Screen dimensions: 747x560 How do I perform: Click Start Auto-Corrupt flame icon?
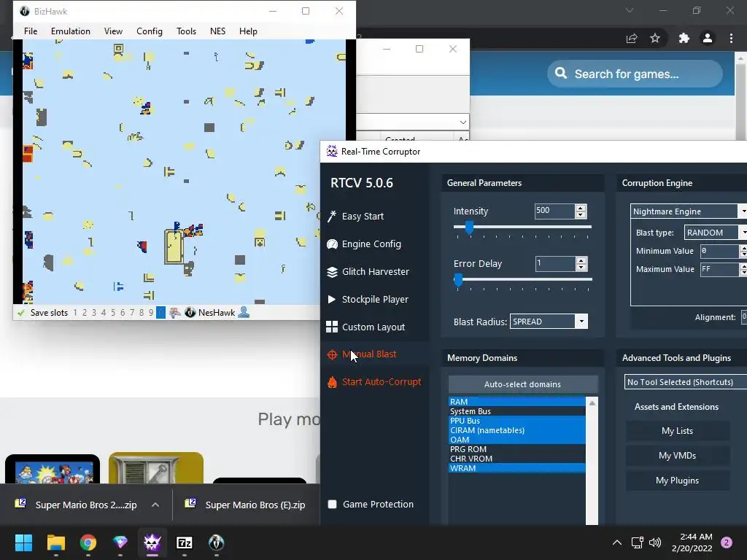coord(332,382)
